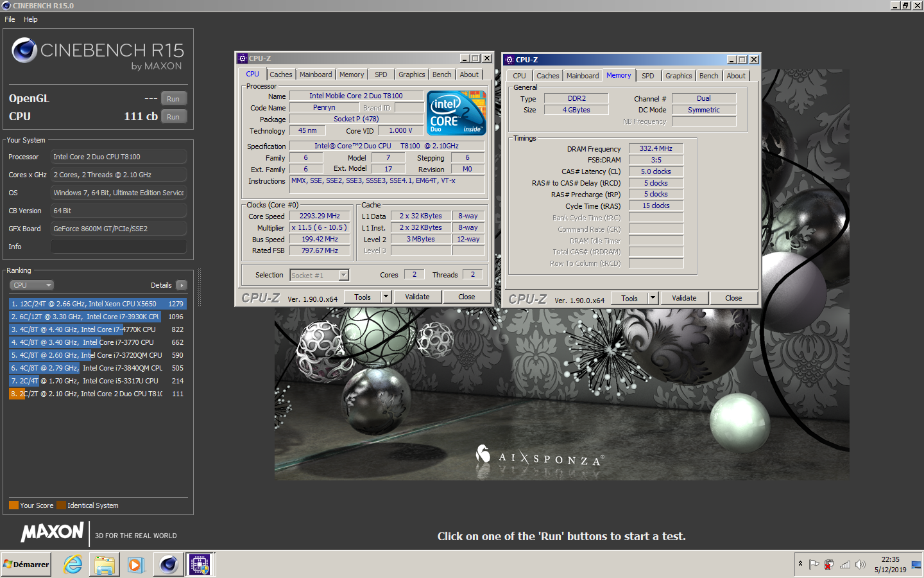Select ranking row Core i7-3770
The height and width of the screenshot is (578, 924).
[x=98, y=342]
